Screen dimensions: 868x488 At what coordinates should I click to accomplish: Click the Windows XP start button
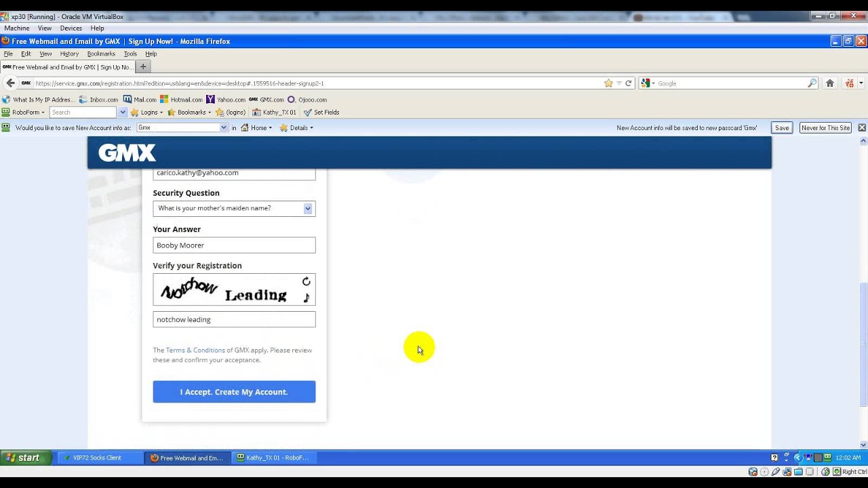[25, 457]
